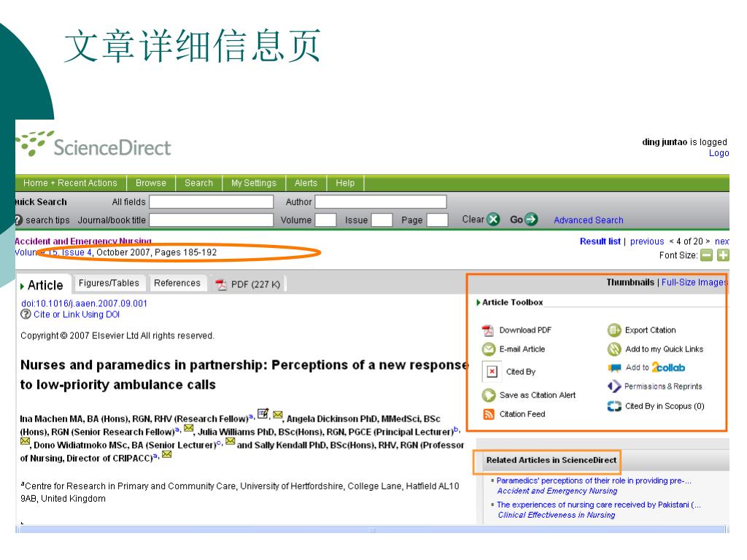This screenshot has width=747, height=560.
Task: Click the Advanced Search link
Action: pos(589,220)
